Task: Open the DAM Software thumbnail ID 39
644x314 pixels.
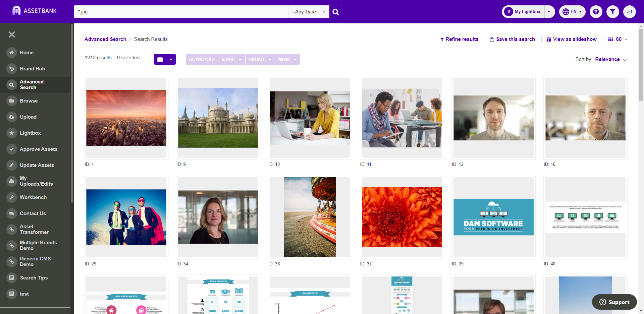Action: tap(493, 217)
